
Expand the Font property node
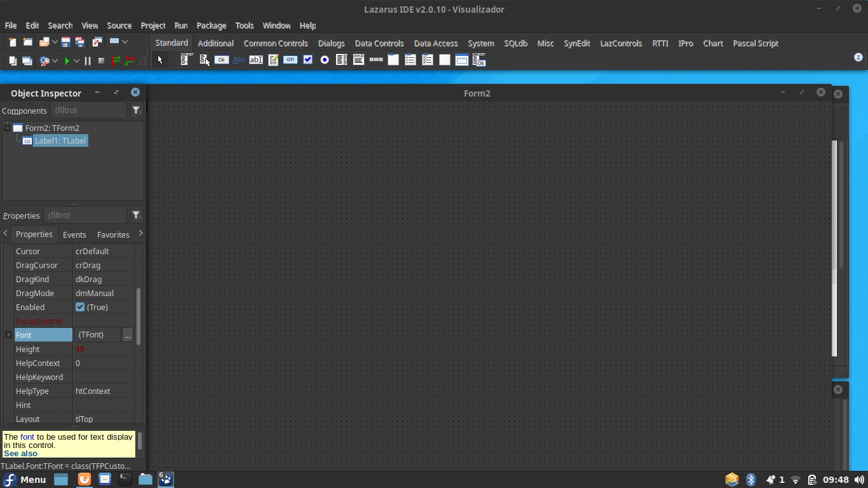coord(8,335)
